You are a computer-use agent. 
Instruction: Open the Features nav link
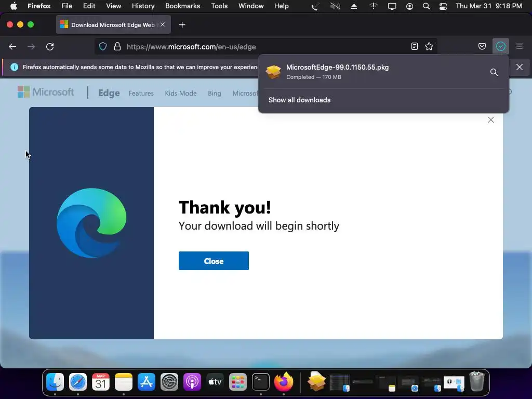[141, 94]
